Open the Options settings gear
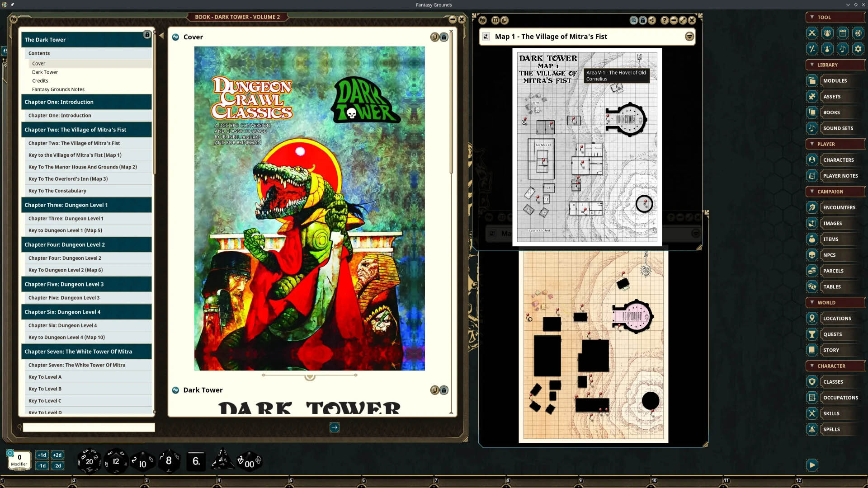The image size is (868, 488). (858, 49)
